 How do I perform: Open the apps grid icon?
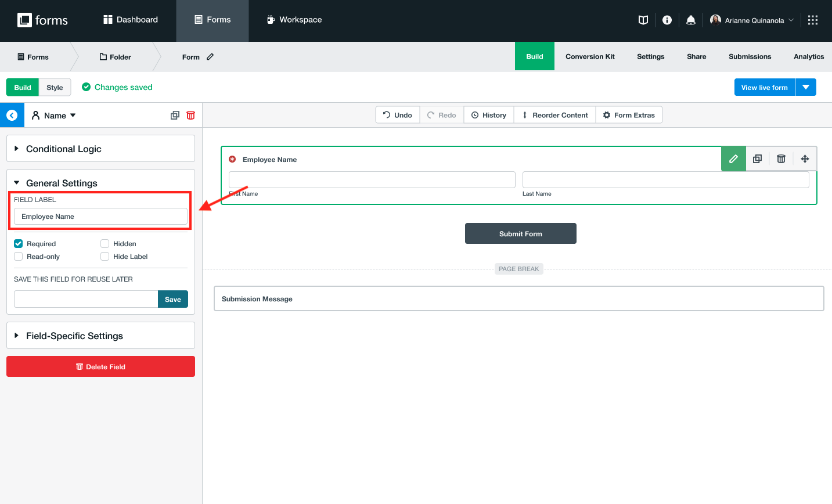[x=813, y=20]
